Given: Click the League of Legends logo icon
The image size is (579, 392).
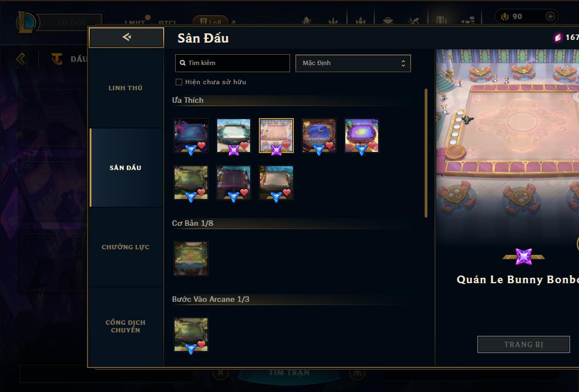Looking at the screenshot, I should point(27,22).
